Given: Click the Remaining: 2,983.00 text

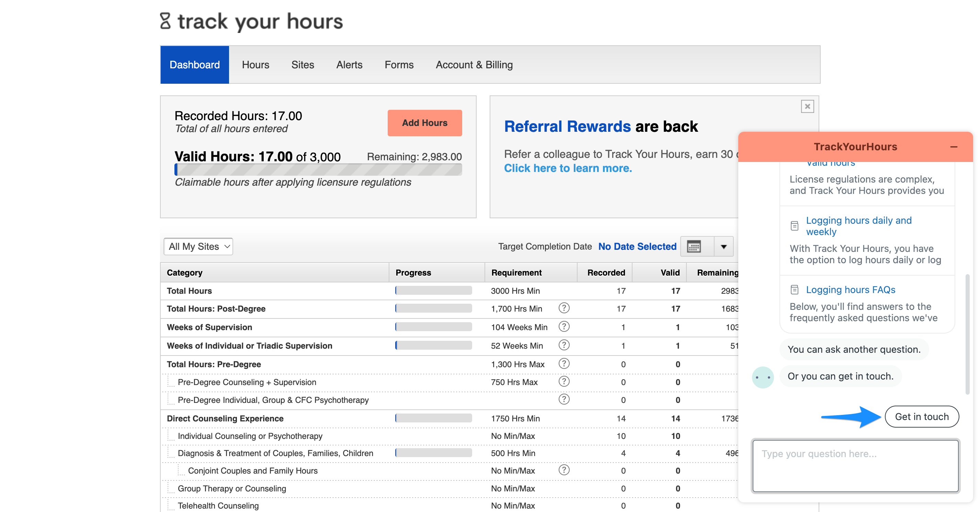Looking at the screenshot, I should (414, 156).
